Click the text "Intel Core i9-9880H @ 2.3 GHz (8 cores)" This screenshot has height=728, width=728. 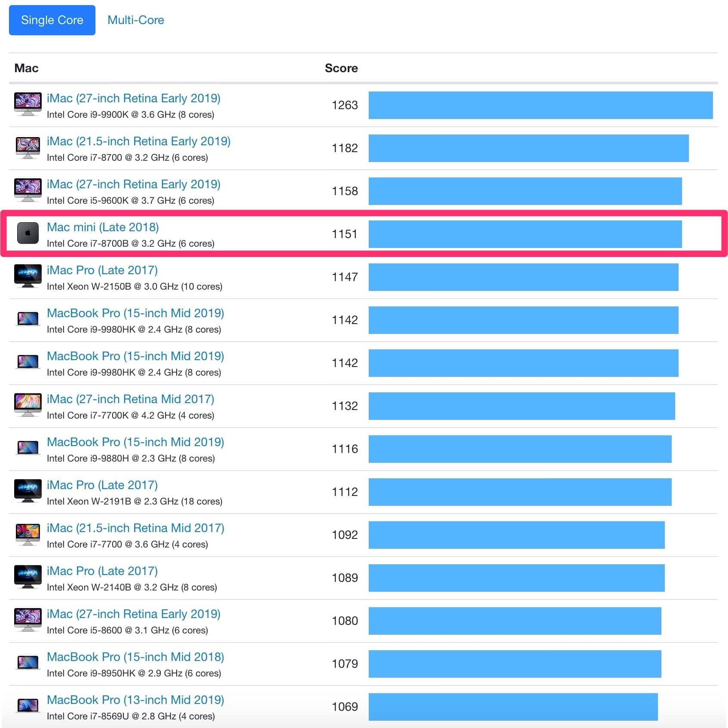131,459
